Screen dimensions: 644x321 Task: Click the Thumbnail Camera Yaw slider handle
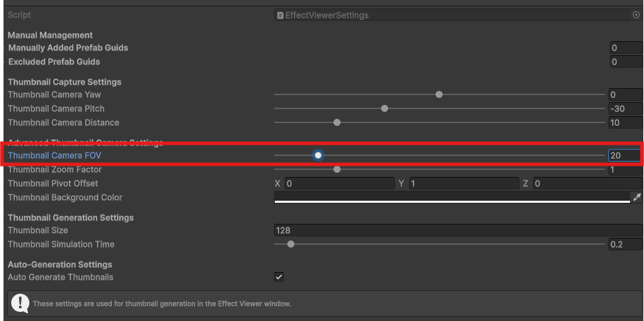coord(439,94)
